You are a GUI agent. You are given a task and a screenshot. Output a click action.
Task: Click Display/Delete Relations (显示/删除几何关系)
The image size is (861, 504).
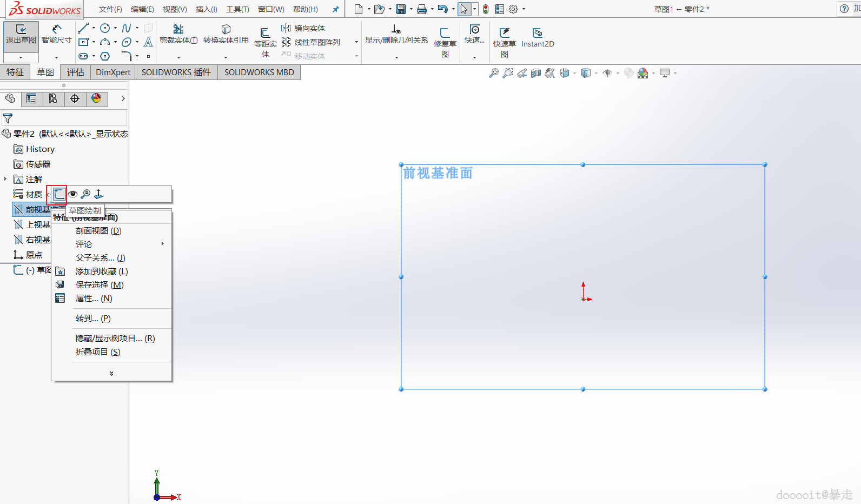[x=396, y=35]
